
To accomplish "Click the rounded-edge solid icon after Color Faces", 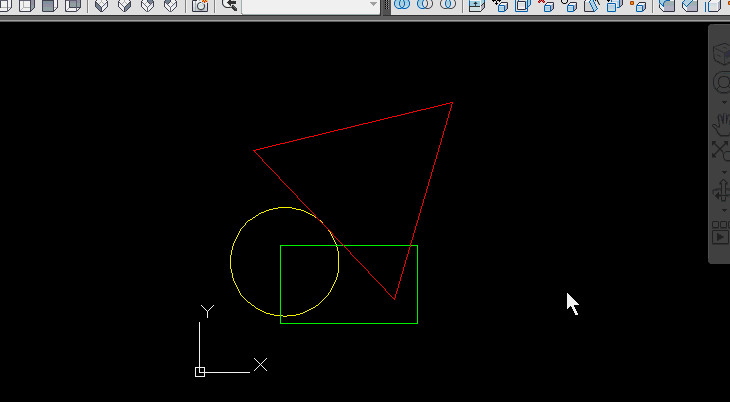I will tap(667, 5).
